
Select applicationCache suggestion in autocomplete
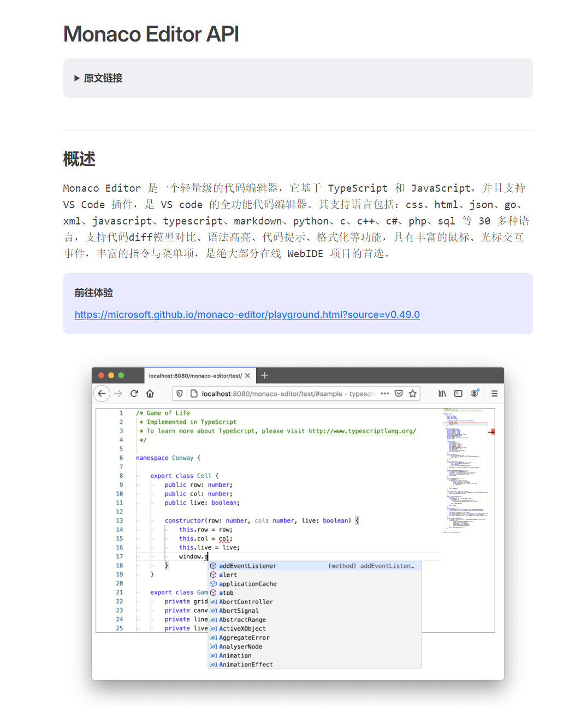(x=315, y=584)
